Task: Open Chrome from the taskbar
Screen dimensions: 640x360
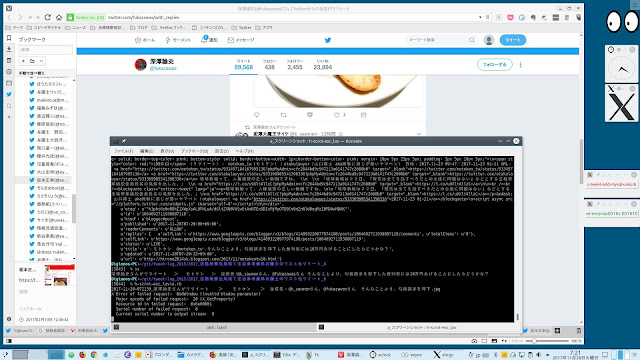Action: point(93,355)
